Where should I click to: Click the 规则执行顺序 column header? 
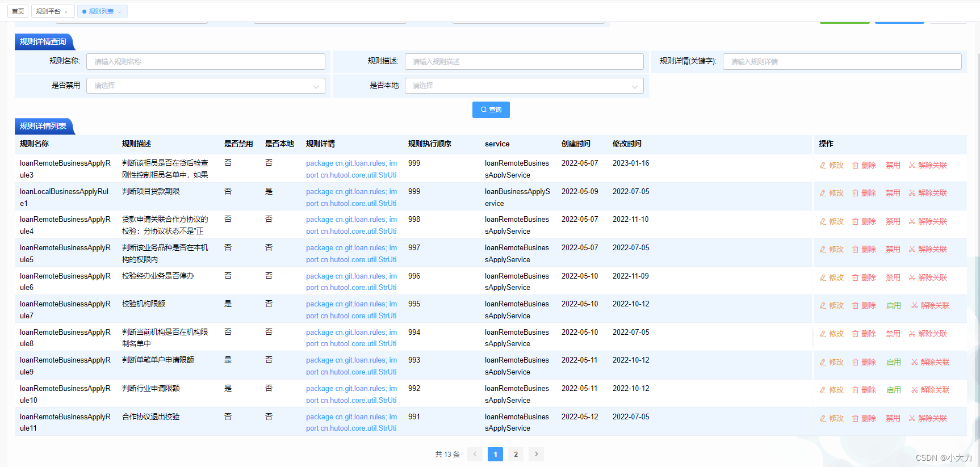coord(430,144)
